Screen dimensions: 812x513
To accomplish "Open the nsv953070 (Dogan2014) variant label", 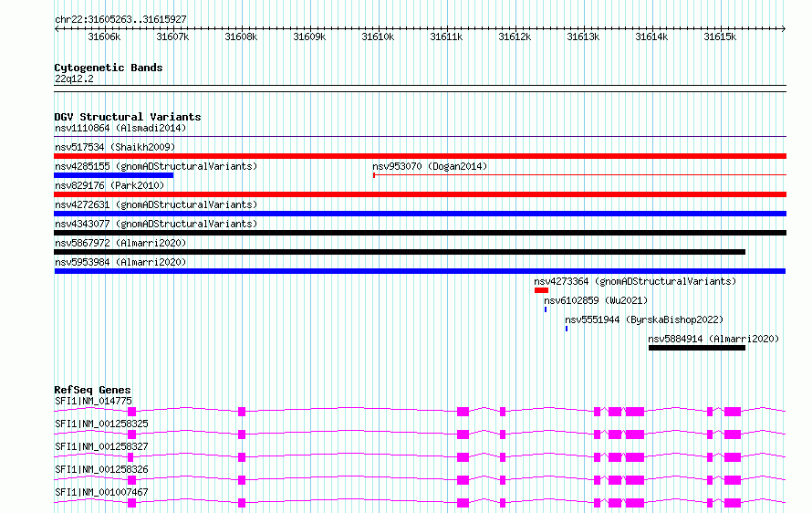I will 430,166.
